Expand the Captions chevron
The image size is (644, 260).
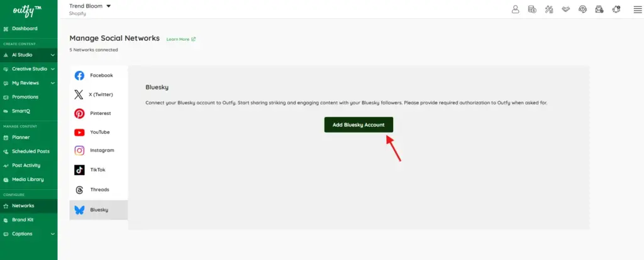click(x=53, y=234)
